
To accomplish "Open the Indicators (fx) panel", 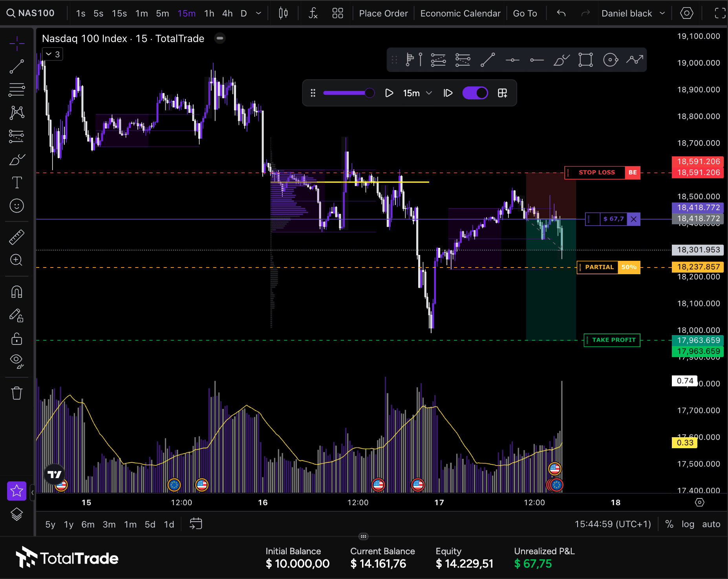I will [x=313, y=13].
